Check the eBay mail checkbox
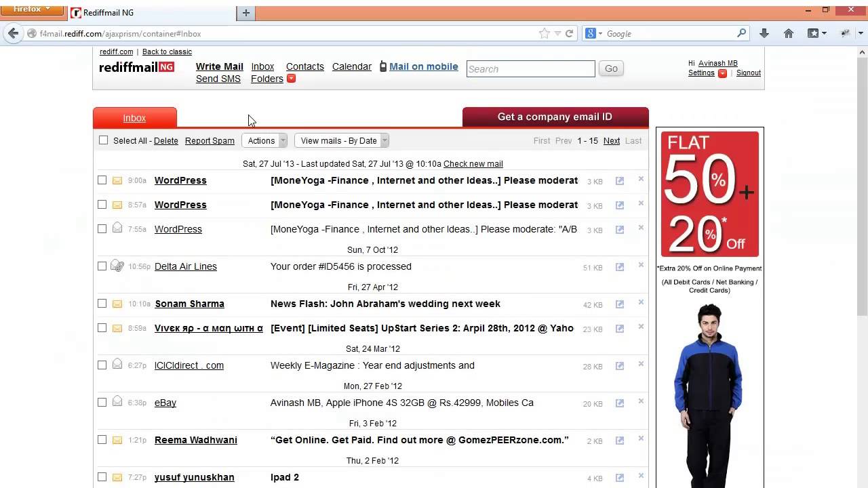This screenshot has width=868, height=488. click(102, 403)
